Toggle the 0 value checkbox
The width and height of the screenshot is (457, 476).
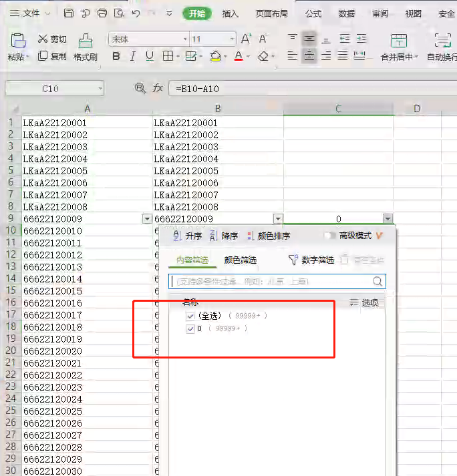(190, 328)
